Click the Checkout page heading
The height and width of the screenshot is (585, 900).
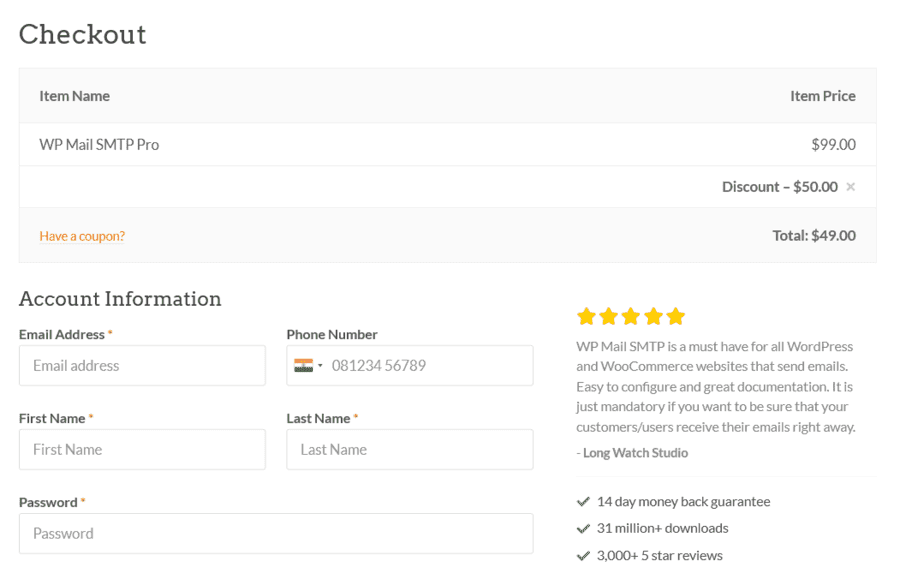[x=83, y=34]
